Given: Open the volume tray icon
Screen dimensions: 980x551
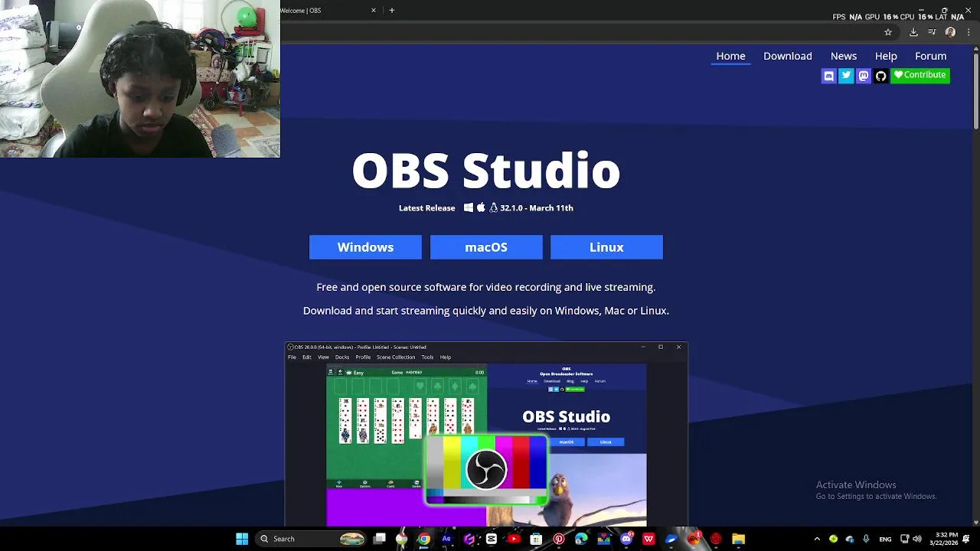Looking at the screenshot, I should point(917,539).
